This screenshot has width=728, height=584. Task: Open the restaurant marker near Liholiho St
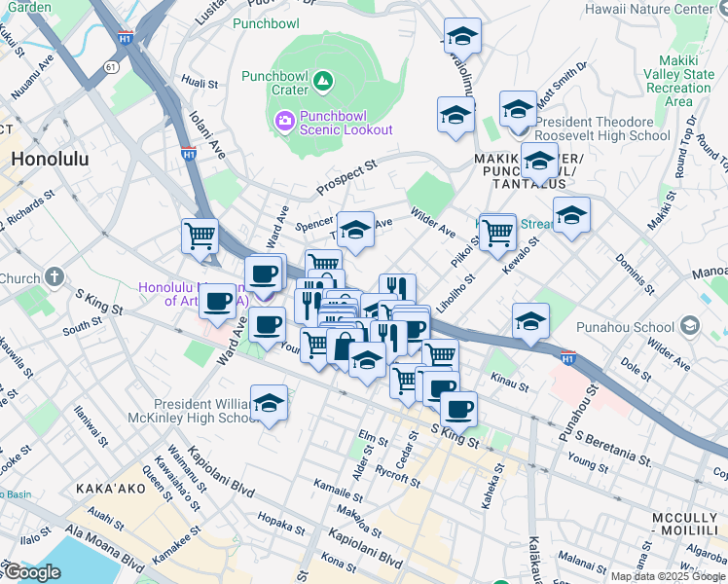point(397,289)
